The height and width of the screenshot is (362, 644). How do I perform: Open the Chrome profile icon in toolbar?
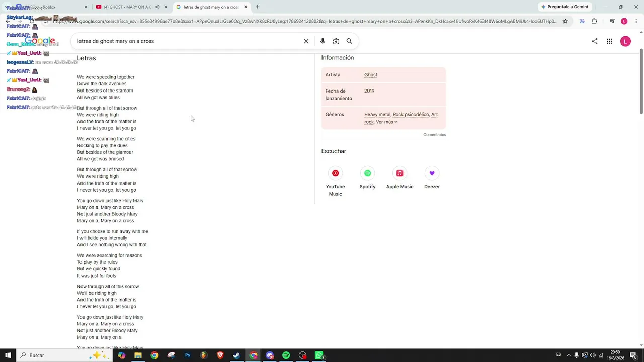pos(624,21)
